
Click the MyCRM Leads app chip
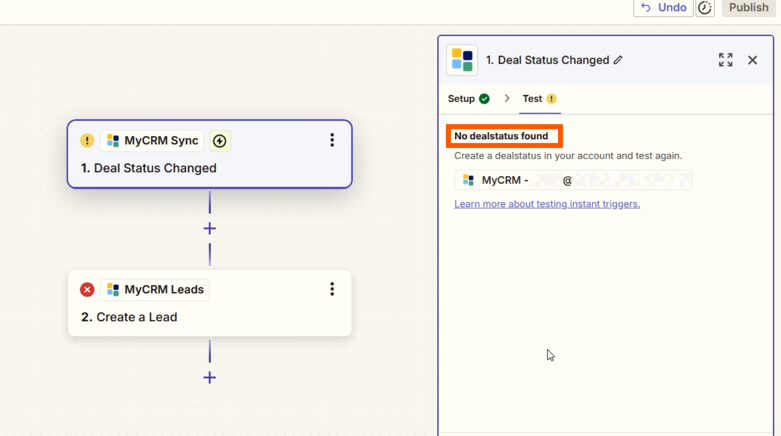pos(155,290)
